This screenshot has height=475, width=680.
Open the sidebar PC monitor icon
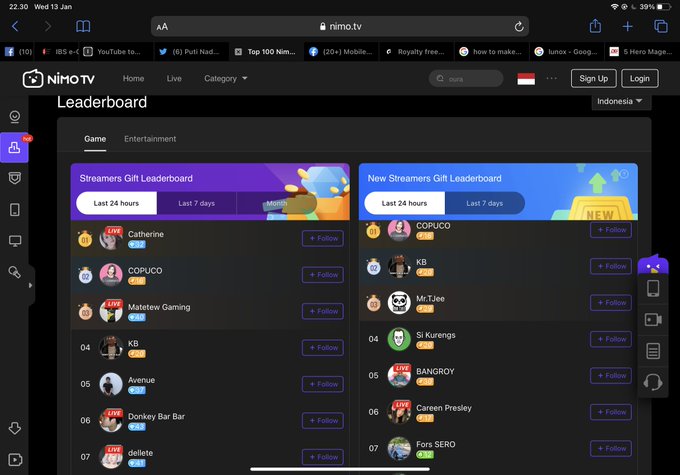coord(15,241)
